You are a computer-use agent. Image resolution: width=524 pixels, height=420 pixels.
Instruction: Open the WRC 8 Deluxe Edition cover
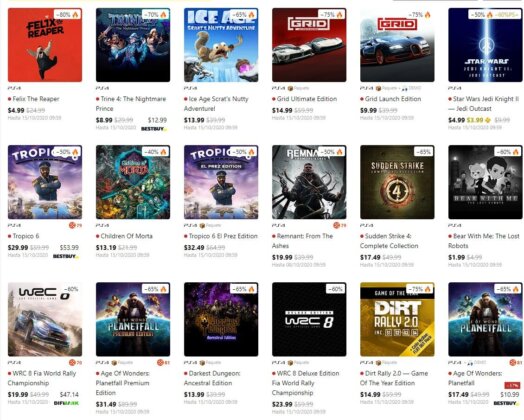(309, 319)
